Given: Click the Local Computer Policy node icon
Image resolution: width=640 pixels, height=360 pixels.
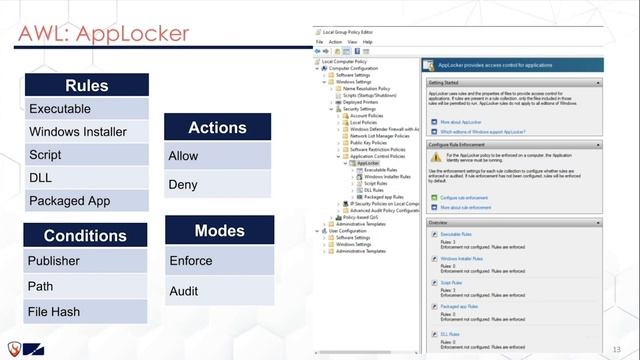Looking at the screenshot, I should [317, 62].
